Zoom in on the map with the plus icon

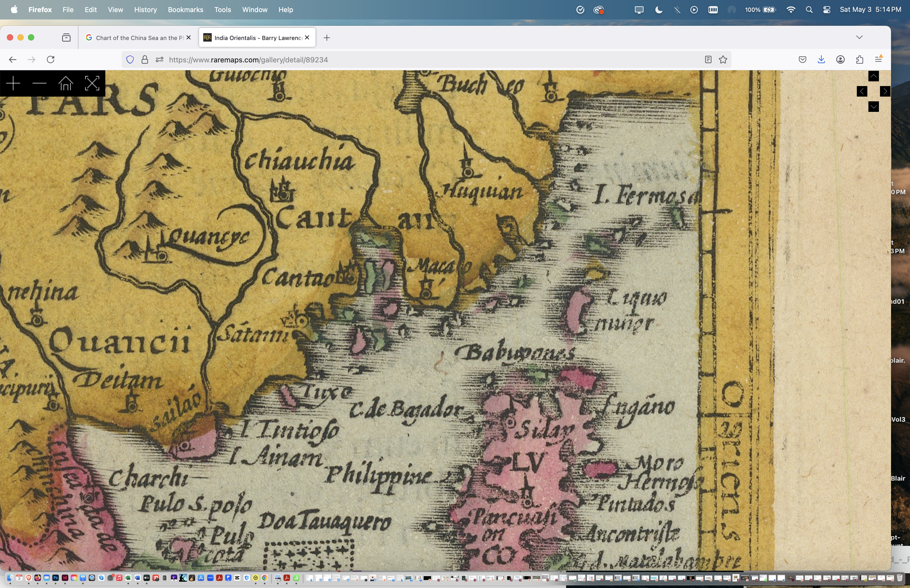(x=13, y=83)
